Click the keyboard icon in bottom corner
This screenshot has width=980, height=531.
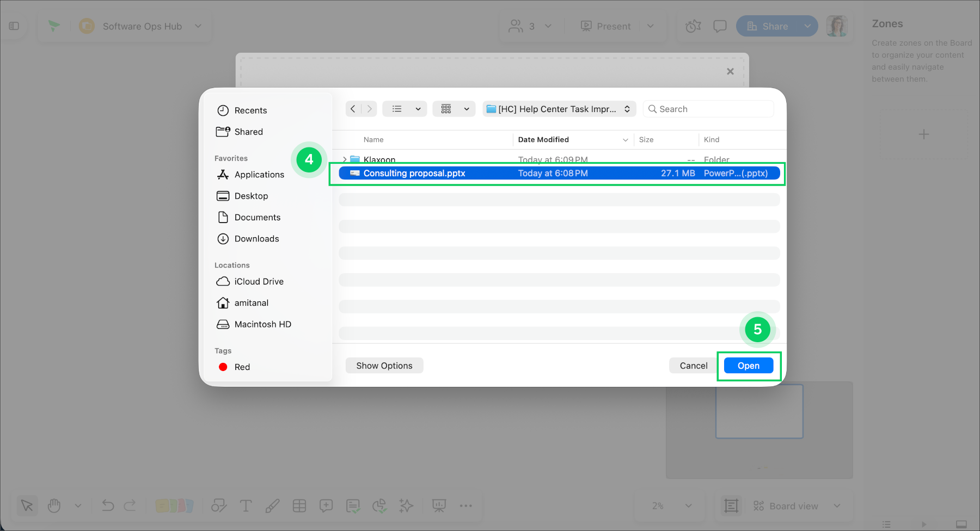click(x=961, y=524)
